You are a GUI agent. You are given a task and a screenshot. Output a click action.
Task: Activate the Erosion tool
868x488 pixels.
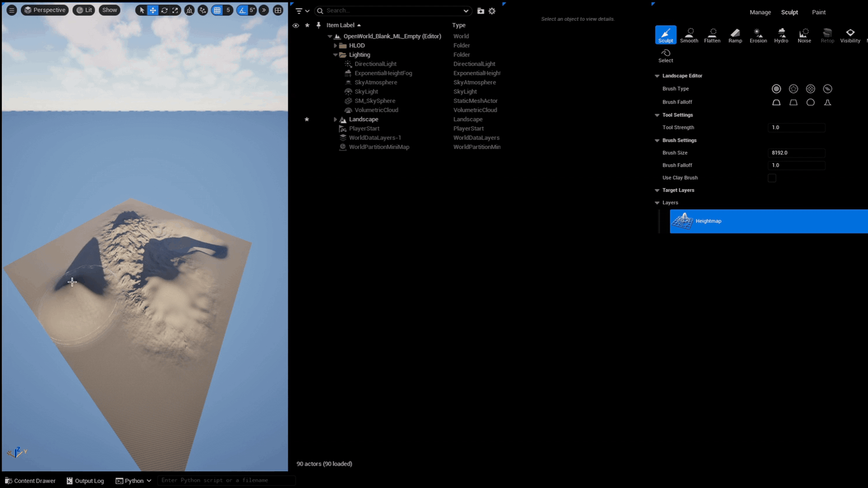758,35
